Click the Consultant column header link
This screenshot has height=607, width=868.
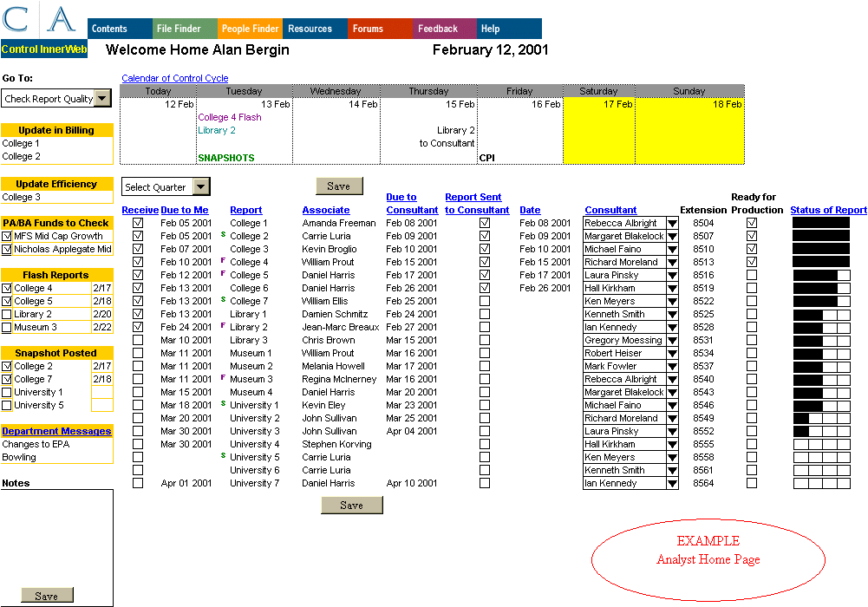point(610,210)
